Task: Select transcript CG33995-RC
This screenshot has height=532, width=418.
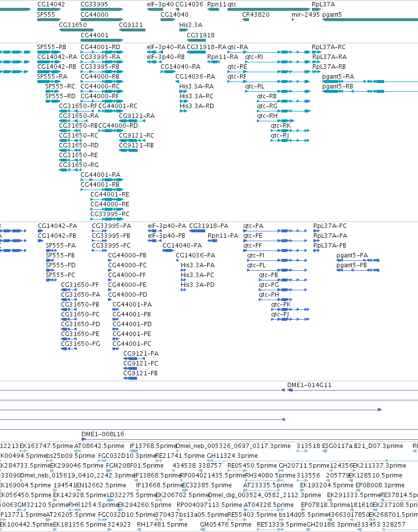Action: point(107,219)
